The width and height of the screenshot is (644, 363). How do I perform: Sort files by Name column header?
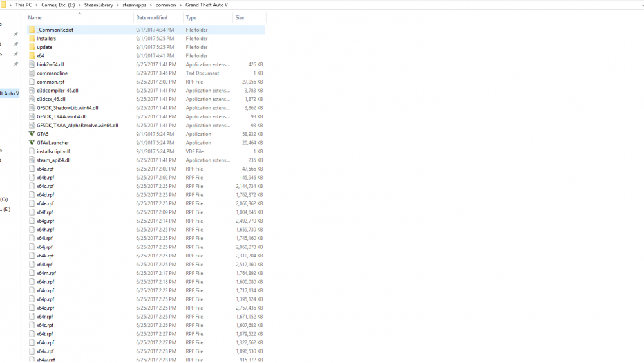[35, 17]
